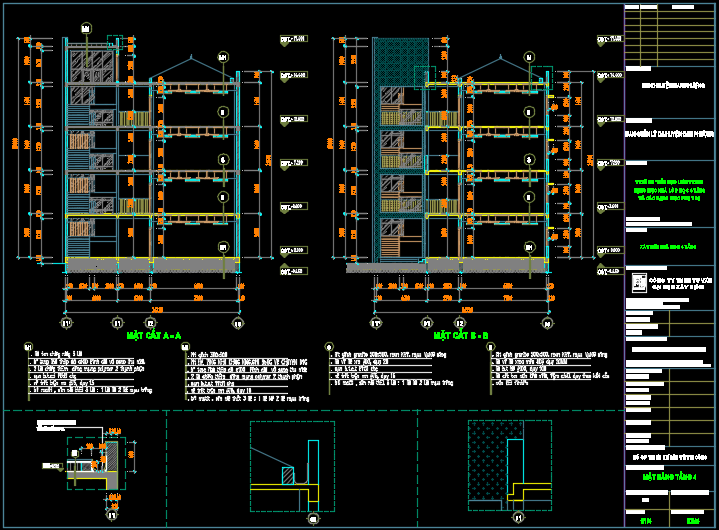
Task: Select the MẶT CẮT B - B section title
Action: pos(461,336)
